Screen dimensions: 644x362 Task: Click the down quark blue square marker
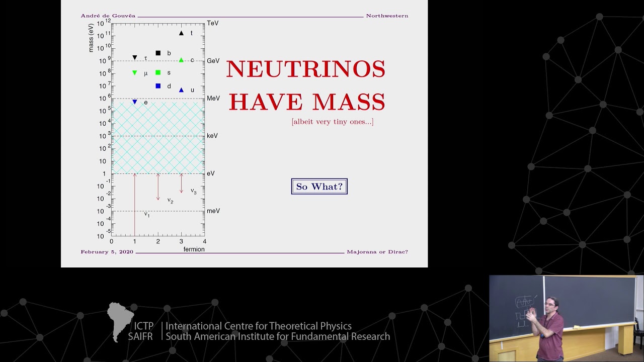158,86
